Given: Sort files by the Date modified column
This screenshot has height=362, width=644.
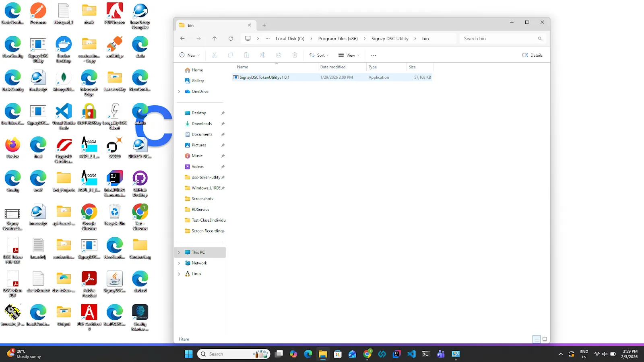Looking at the screenshot, I should tap(342, 67).
